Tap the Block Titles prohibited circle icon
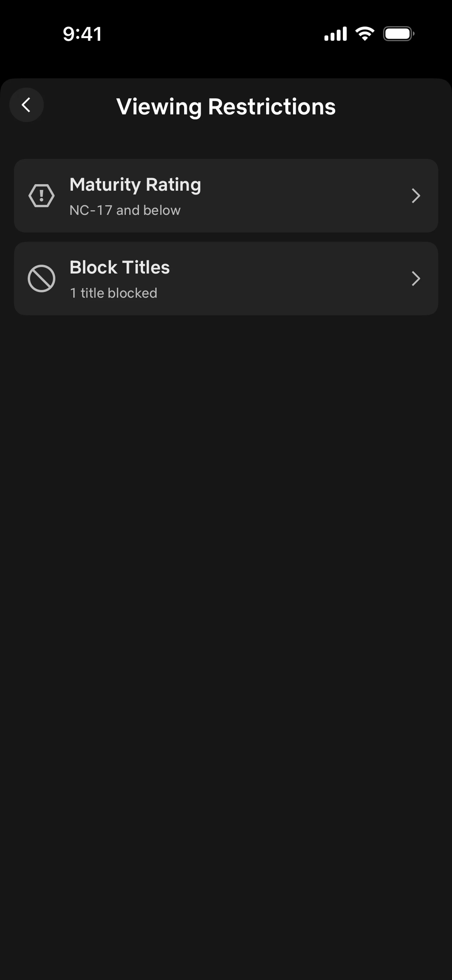This screenshot has width=452, height=980. point(41,279)
